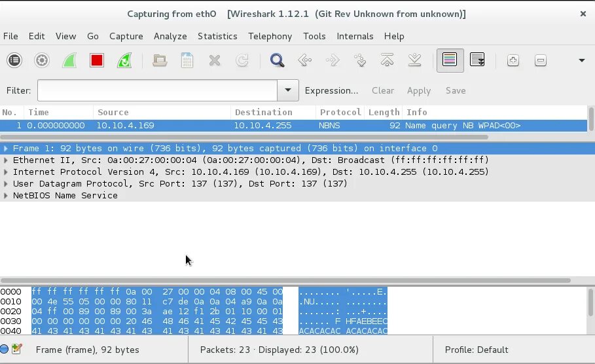Expand NetBIOS Name Service node
The height and width of the screenshot is (364, 595).
point(6,196)
